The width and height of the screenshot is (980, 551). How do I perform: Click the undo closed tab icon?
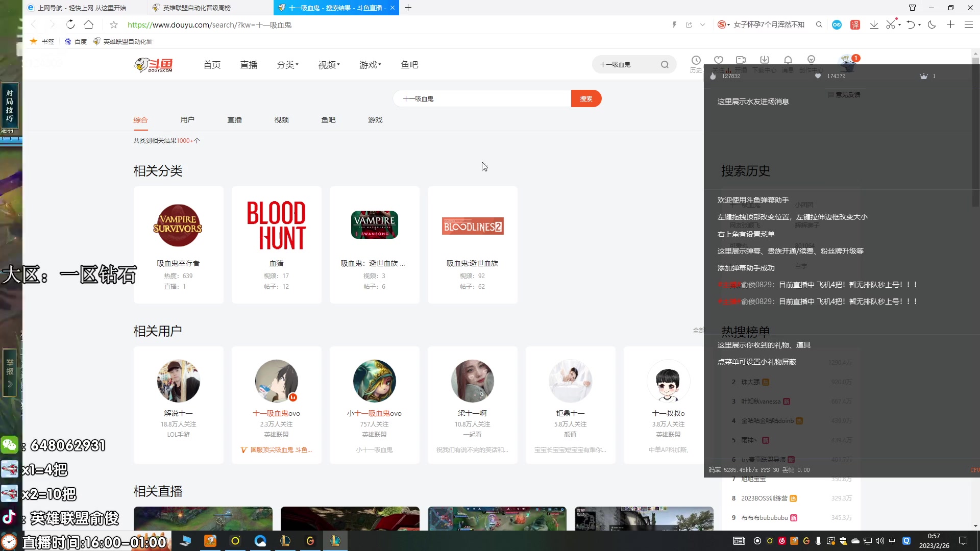pyautogui.click(x=911, y=24)
